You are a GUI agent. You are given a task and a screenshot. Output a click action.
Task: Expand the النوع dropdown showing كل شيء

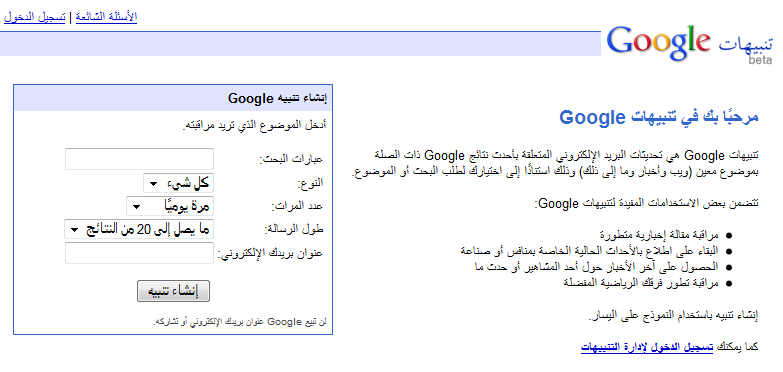coord(178,183)
